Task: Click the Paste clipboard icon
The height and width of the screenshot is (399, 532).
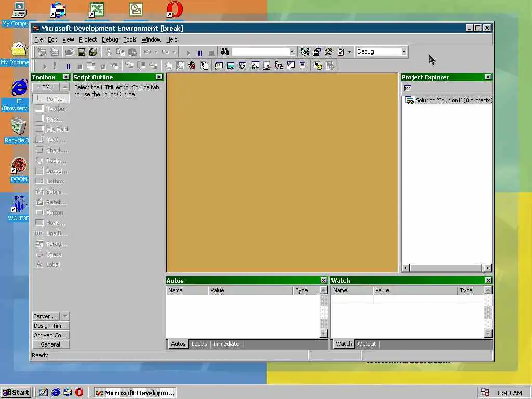Action: pyautogui.click(x=132, y=52)
